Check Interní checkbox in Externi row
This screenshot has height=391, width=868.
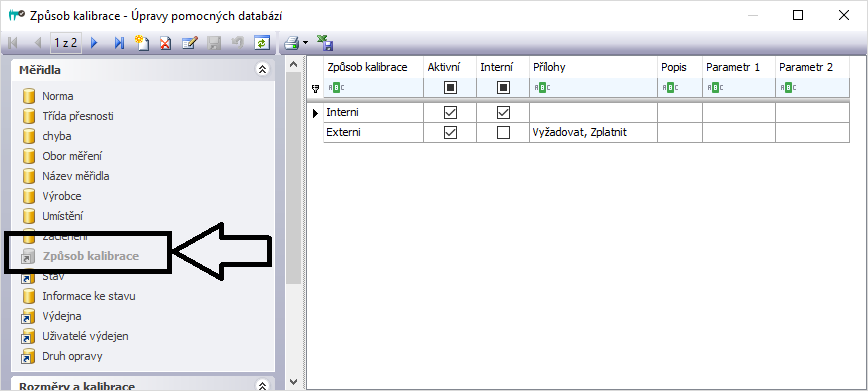click(503, 133)
